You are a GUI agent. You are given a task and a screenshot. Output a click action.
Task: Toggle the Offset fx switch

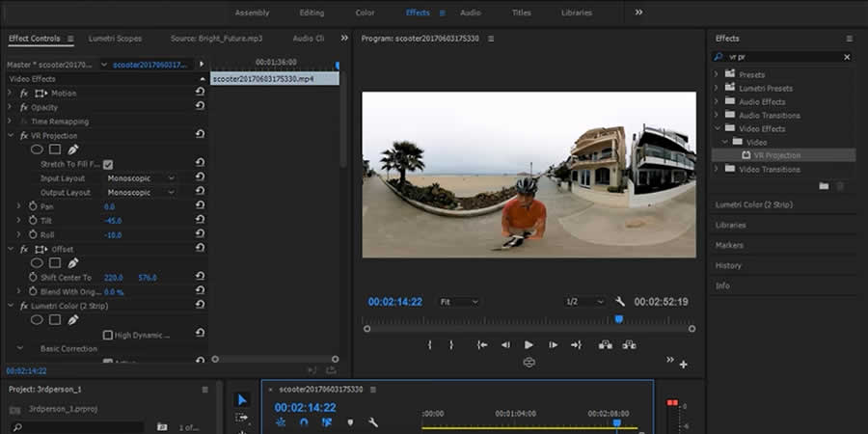tap(24, 249)
